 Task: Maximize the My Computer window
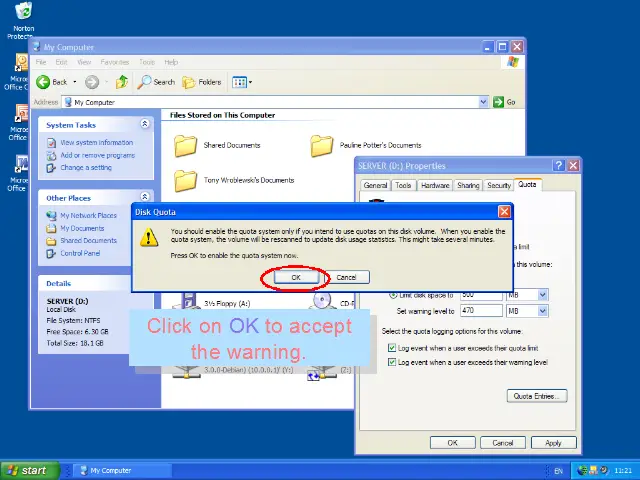pos(502,47)
